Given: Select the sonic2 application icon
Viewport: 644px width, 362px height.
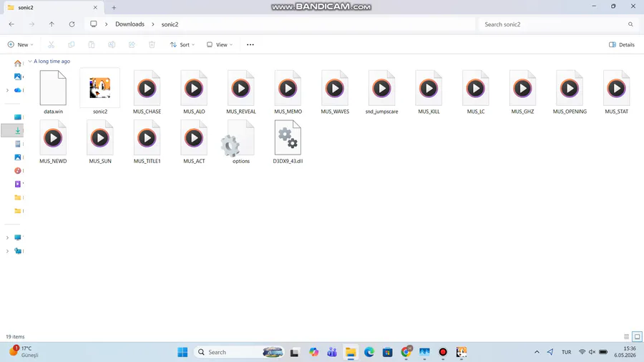Looking at the screenshot, I should [x=99, y=92].
